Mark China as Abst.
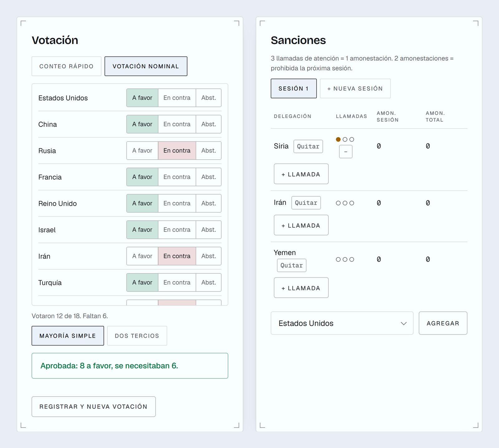 coord(208,124)
